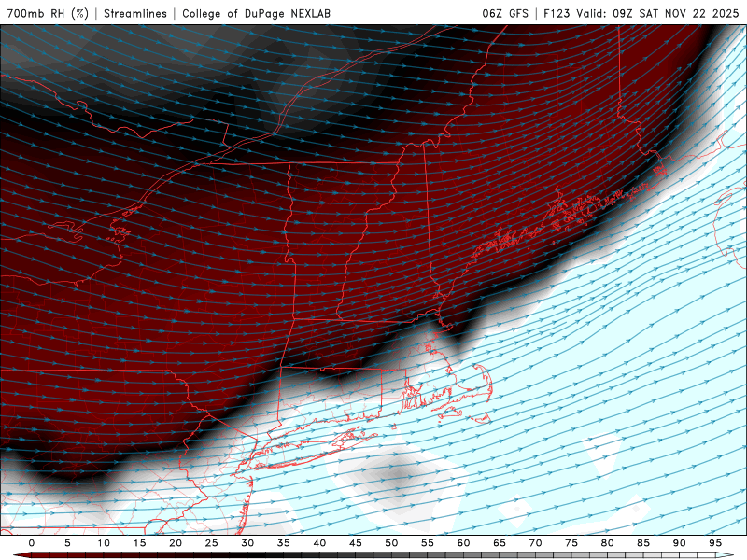Click the 60 value on the RH scale

[x=463, y=543]
